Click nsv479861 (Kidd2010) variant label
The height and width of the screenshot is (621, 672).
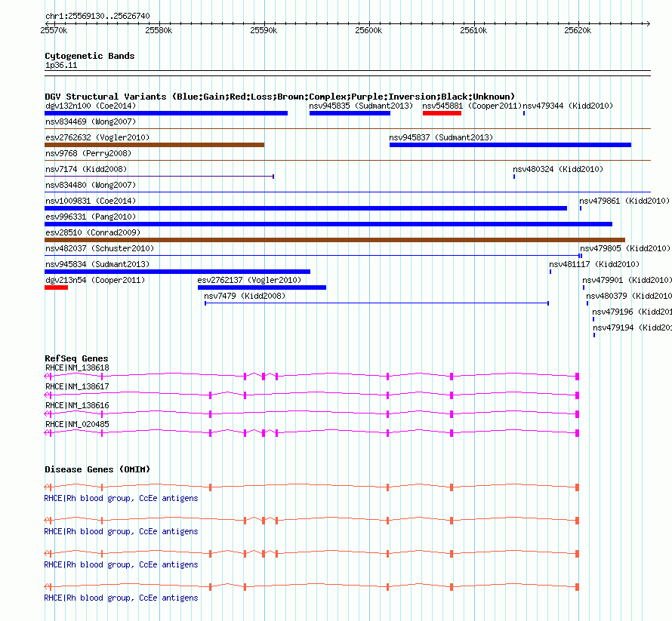coord(624,201)
